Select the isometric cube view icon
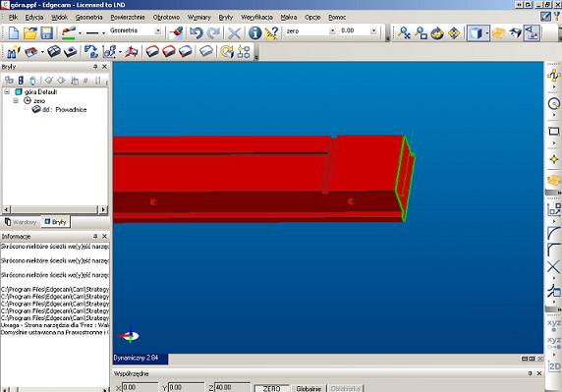The width and height of the screenshot is (562, 392). [x=476, y=33]
